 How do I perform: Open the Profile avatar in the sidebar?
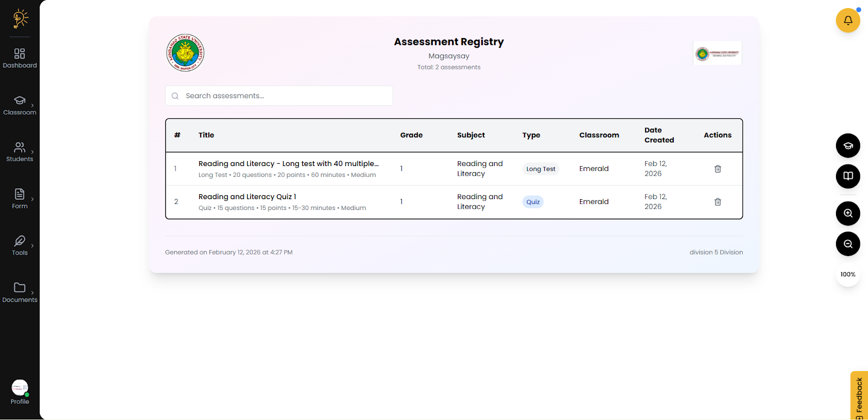[20, 387]
